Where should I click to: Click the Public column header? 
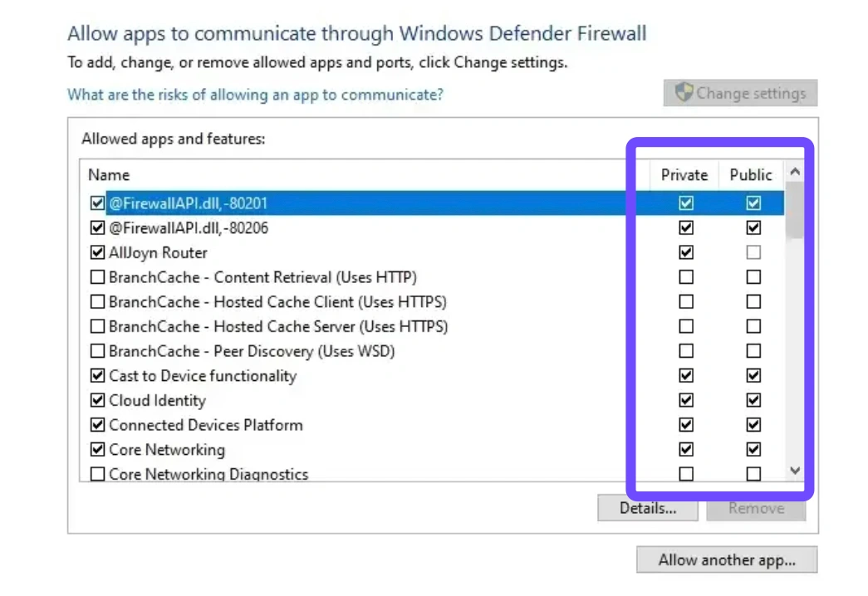click(751, 175)
